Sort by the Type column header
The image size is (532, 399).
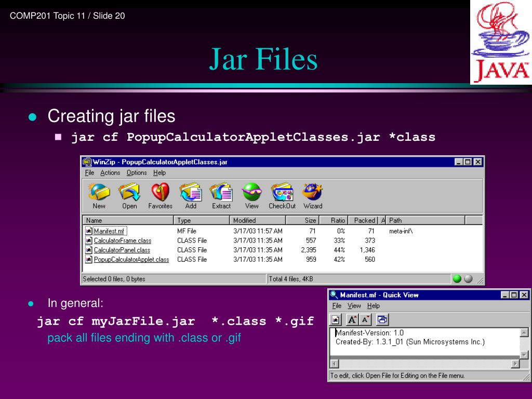(202, 220)
